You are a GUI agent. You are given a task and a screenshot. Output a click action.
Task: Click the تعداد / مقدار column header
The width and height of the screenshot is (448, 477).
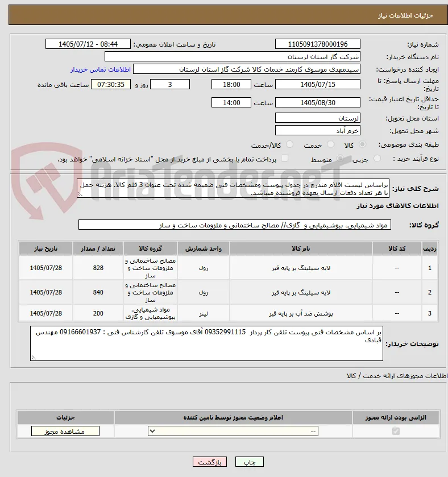click(x=98, y=248)
